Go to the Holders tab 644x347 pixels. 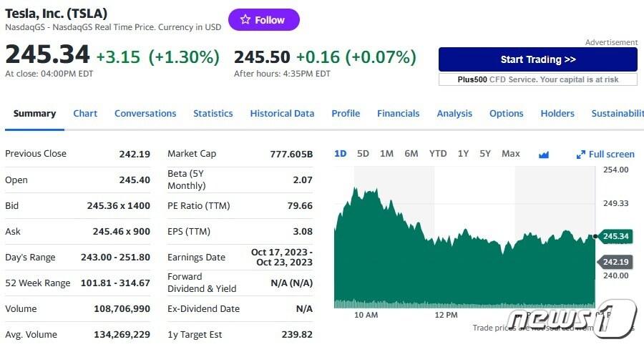(x=557, y=113)
